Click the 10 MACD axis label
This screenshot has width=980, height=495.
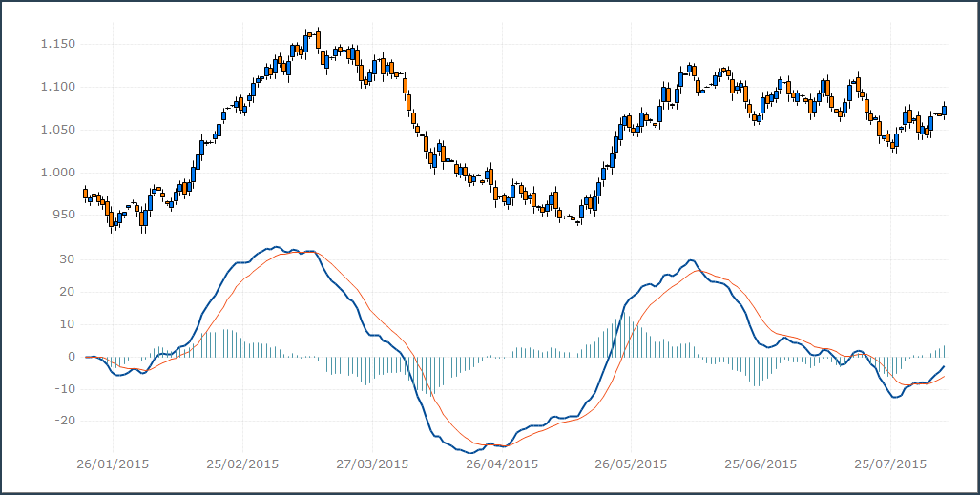click(x=68, y=324)
